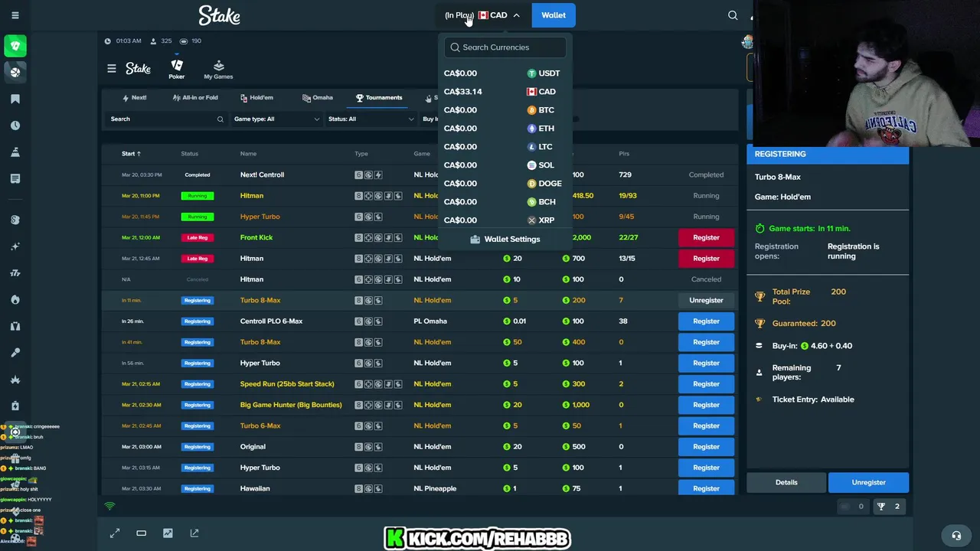
Task: Switch to the All-in or Fold tab
Action: pyautogui.click(x=195, y=98)
